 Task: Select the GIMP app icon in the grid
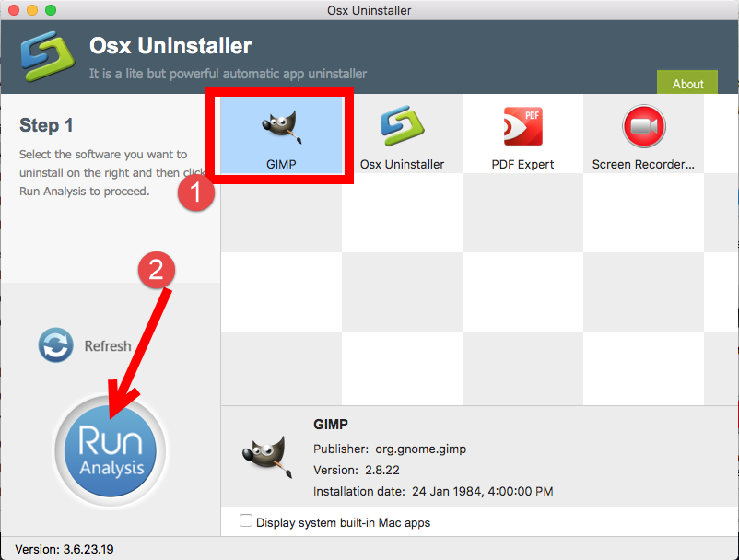coord(281,127)
